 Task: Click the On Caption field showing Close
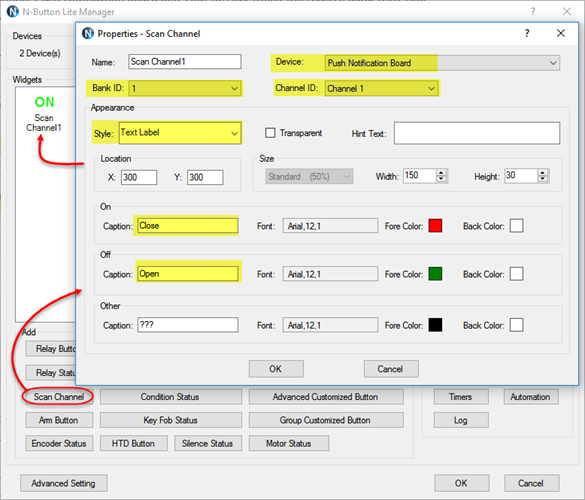188,226
